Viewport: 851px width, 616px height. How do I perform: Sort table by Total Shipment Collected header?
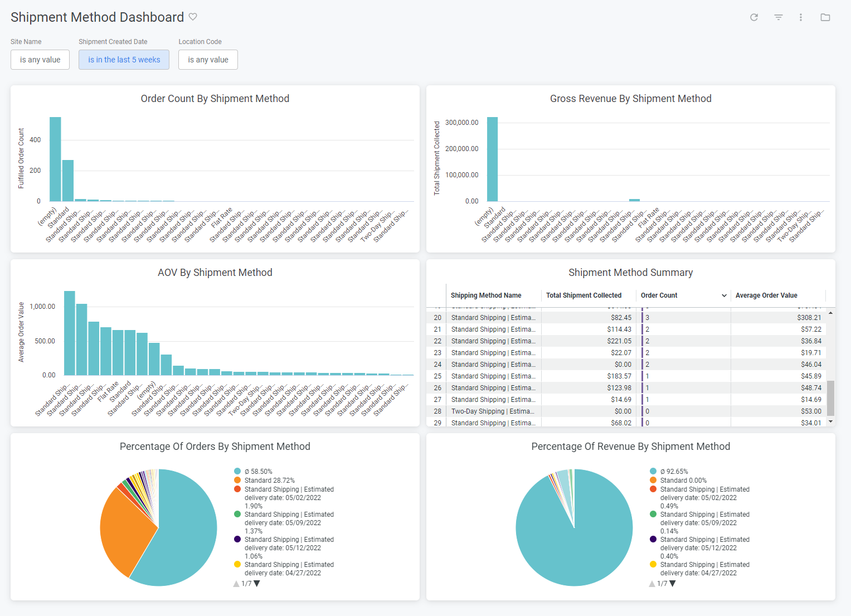click(583, 295)
